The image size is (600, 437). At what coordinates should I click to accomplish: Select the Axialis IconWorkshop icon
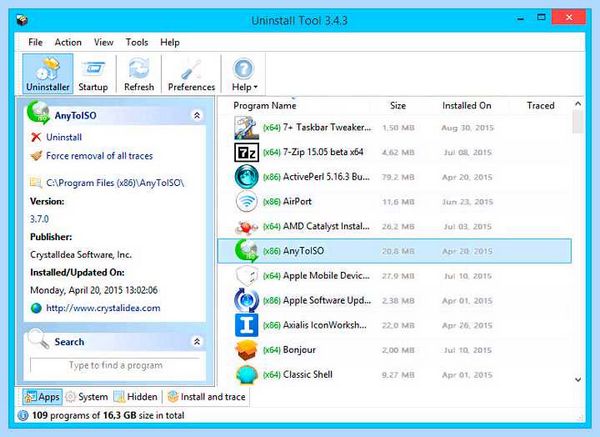click(246, 325)
